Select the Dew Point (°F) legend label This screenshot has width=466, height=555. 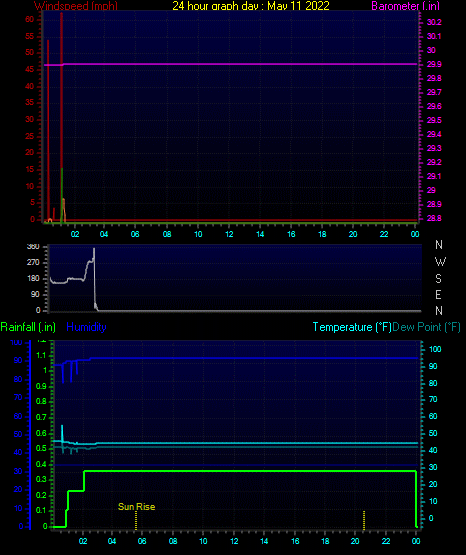[426, 327]
